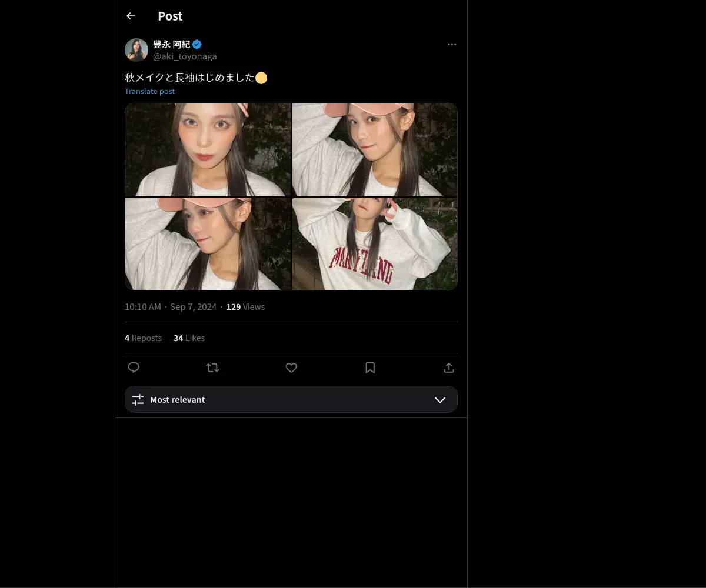Screen dimensions: 706x588
Task: Click the back arrow icon
Action: tap(131, 16)
